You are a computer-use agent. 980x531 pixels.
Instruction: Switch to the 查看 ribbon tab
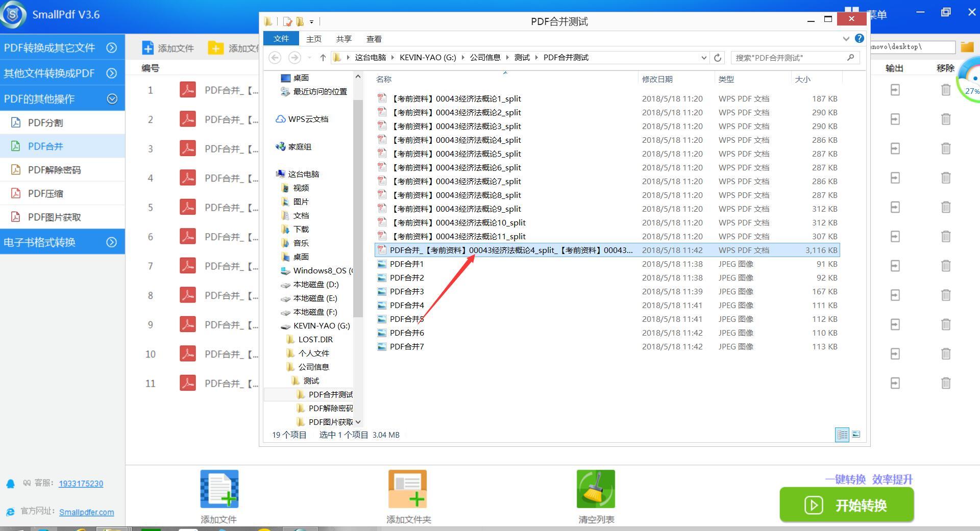(374, 39)
